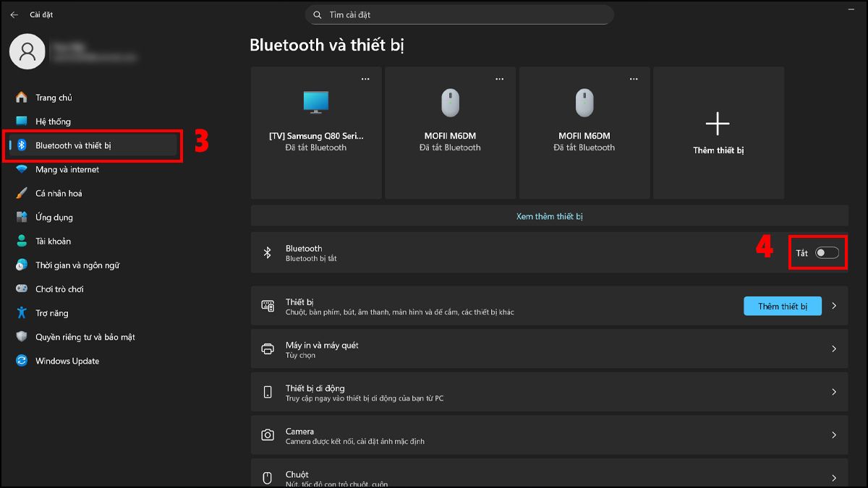This screenshot has height=488, width=868.
Task: Open more options on Samsung Q80 card
Action: tap(366, 77)
